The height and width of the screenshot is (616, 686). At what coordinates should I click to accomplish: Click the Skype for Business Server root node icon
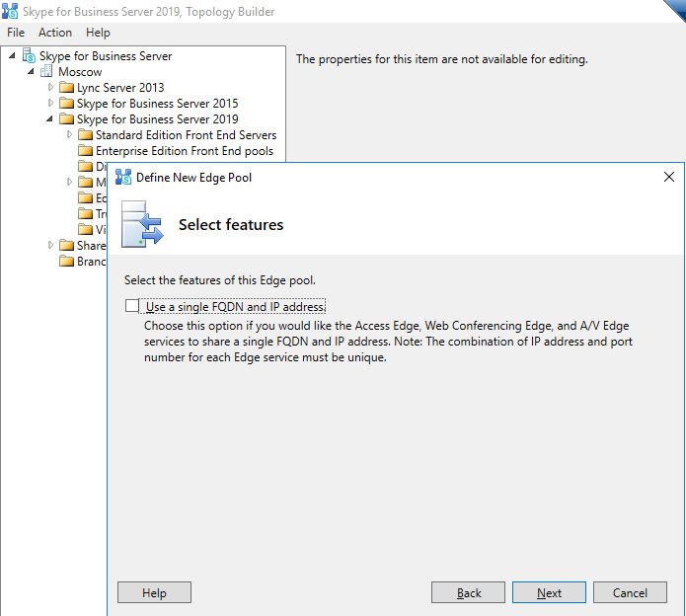click(29, 55)
